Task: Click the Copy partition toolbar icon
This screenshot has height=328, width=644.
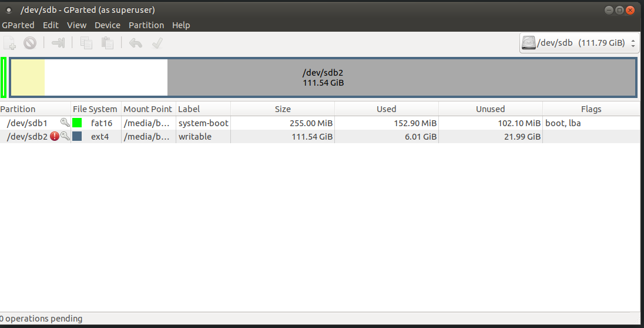Action: tap(86, 43)
